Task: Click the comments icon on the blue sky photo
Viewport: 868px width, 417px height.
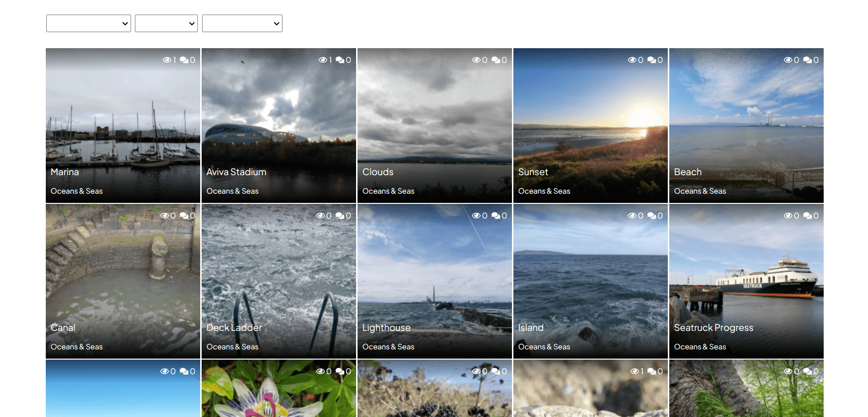Action: point(184,371)
